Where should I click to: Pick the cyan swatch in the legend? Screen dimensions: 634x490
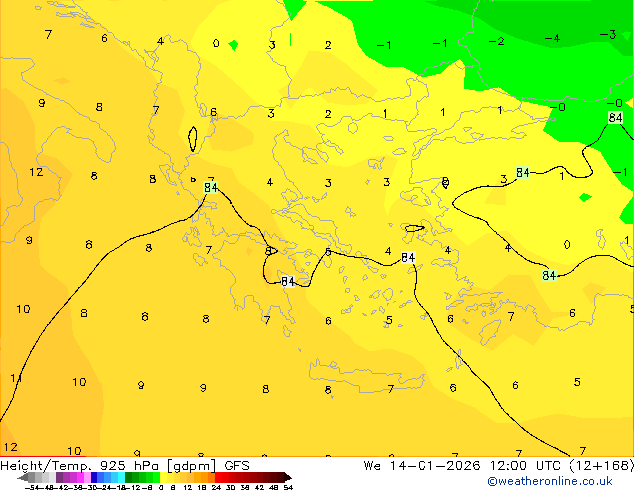pyautogui.click(x=121, y=478)
